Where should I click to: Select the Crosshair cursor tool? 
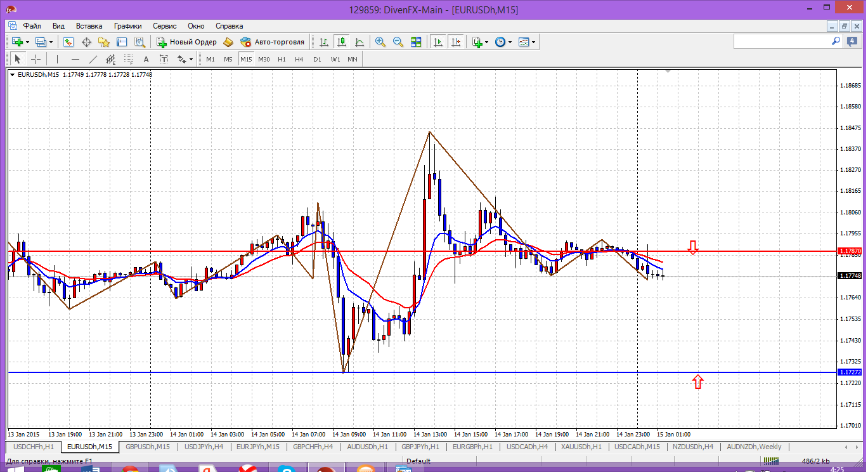[36, 59]
